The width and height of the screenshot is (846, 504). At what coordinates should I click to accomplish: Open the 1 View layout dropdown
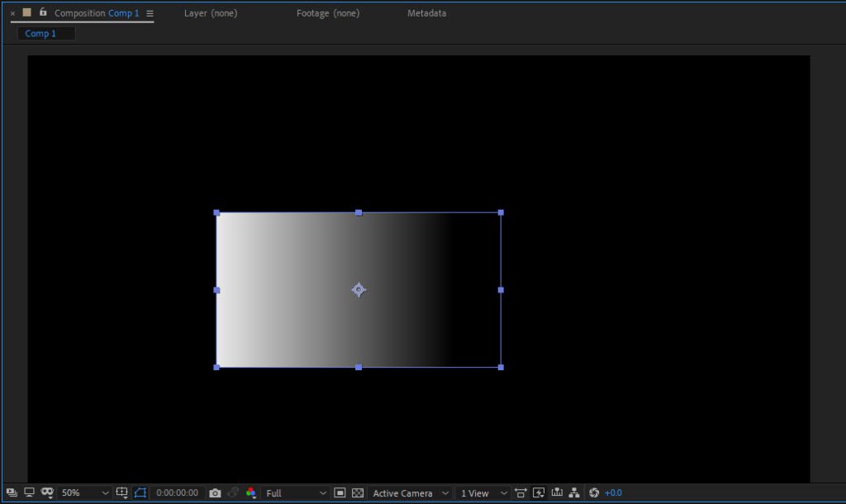click(483, 493)
